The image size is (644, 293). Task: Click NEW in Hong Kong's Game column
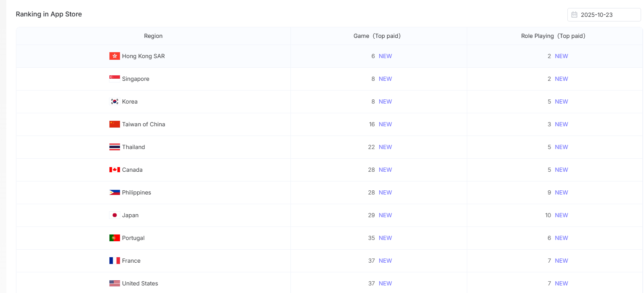point(385,56)
